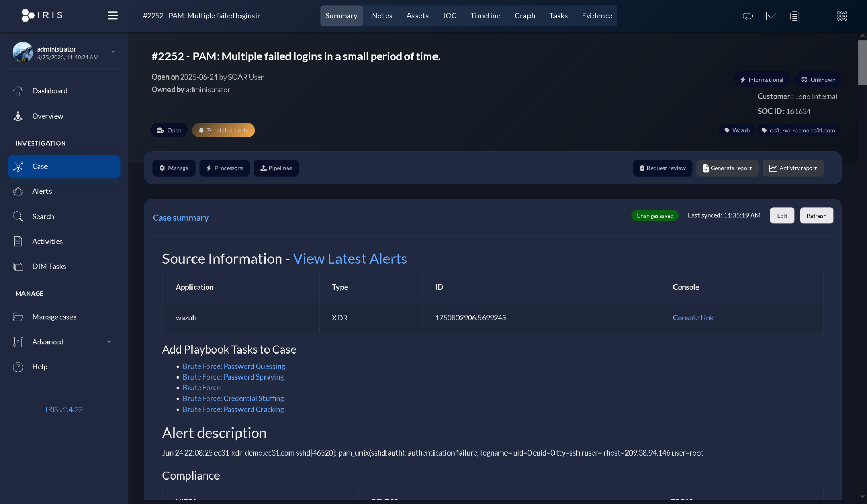Click the case title in the header bar
The height and width of the screenshot is (504, 867).
202,16
